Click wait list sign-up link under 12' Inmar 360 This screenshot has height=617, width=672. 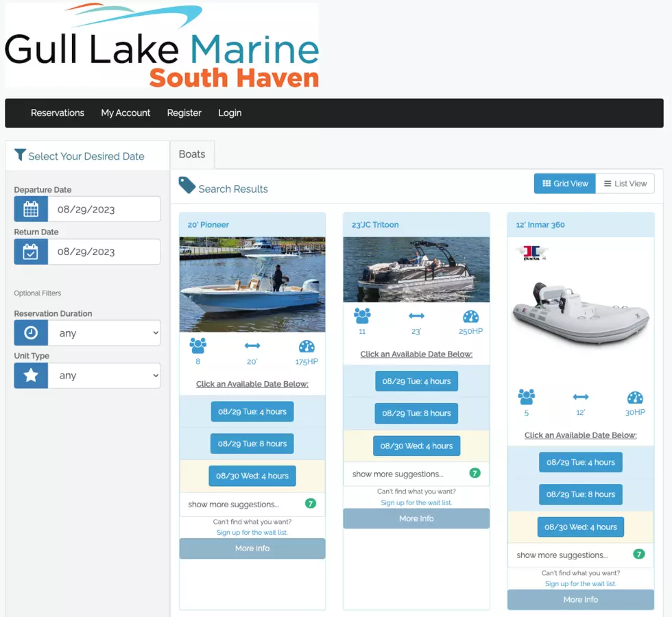[x=580, y=584]
